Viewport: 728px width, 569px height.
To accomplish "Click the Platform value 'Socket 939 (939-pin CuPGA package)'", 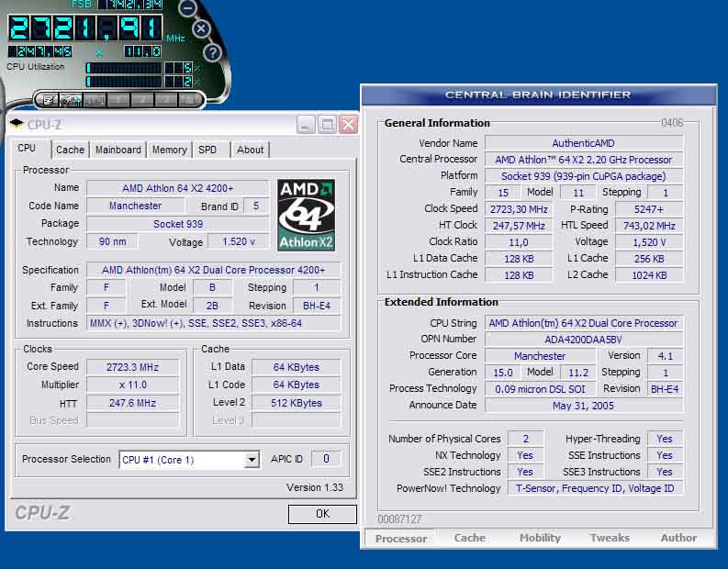I will coord(584,176).
